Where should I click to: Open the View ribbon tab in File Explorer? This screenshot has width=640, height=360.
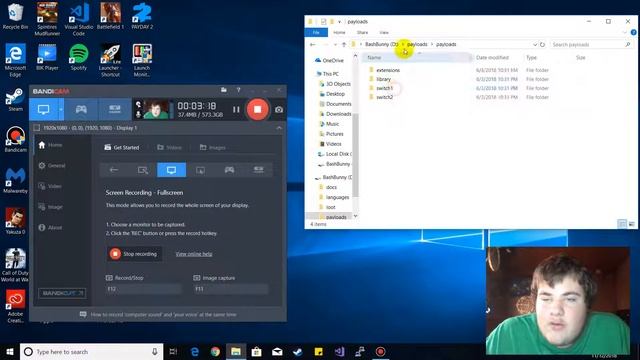click(384, 32)
